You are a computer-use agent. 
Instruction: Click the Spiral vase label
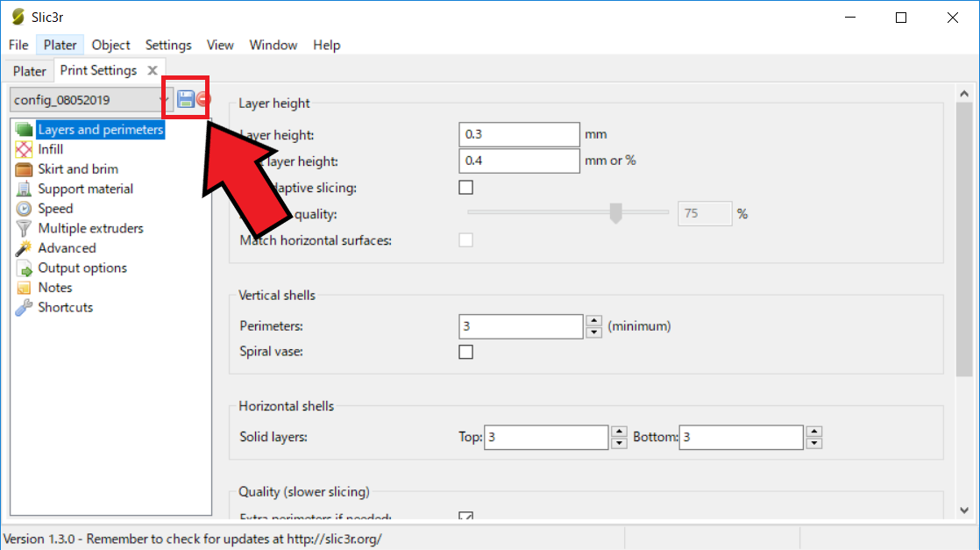(x=271, y=352)
